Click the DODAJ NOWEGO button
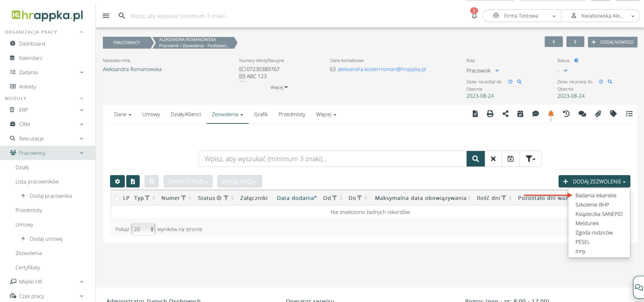 click(612, 42)
